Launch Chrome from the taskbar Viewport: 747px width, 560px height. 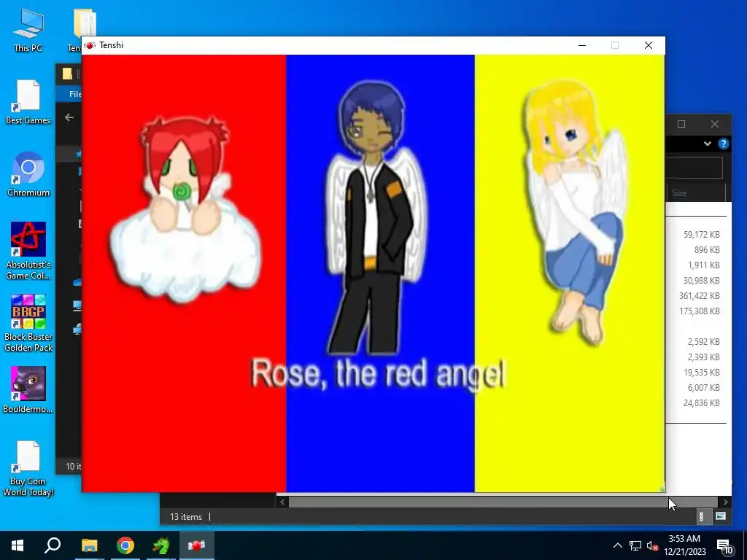point(125,545)
